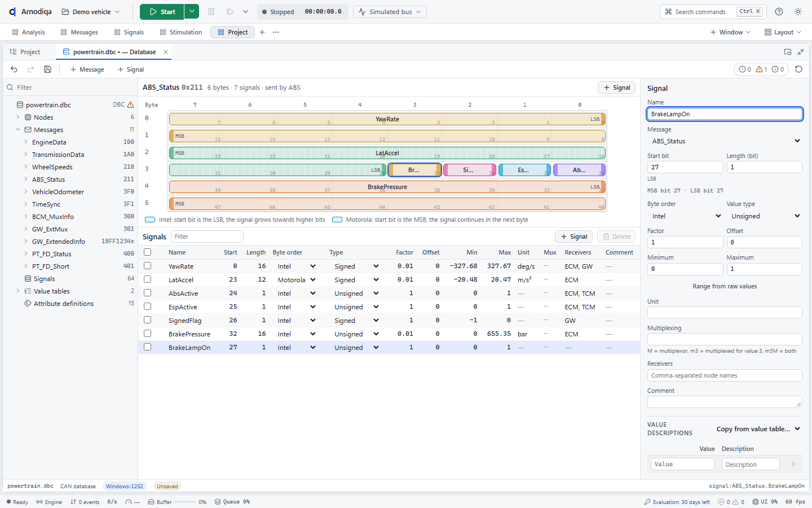This screenshot has width=812, height=508.
Task: Click the circular reload arrow icon
Action: 798,69
